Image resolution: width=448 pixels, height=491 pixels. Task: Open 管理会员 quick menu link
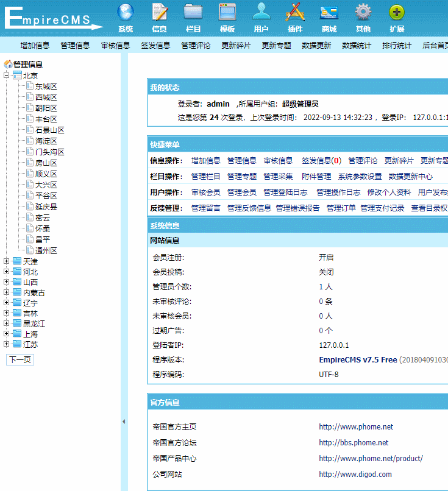tap(242, 192)
